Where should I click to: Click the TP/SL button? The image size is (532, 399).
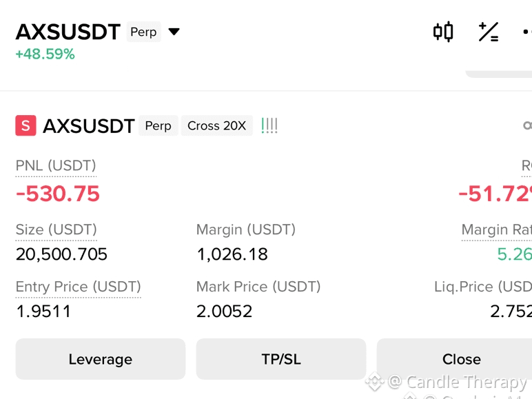coord(281,359)
